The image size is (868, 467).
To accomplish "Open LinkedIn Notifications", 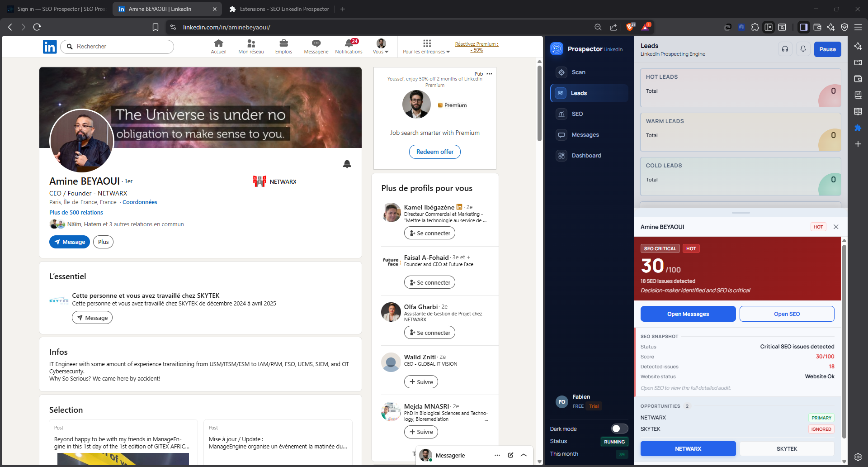I will click(x=349, y=46).
